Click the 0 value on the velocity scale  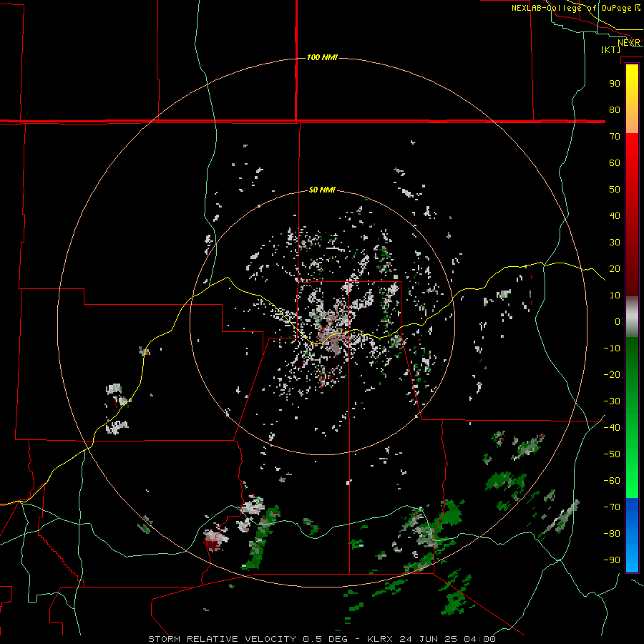[618, 322]
